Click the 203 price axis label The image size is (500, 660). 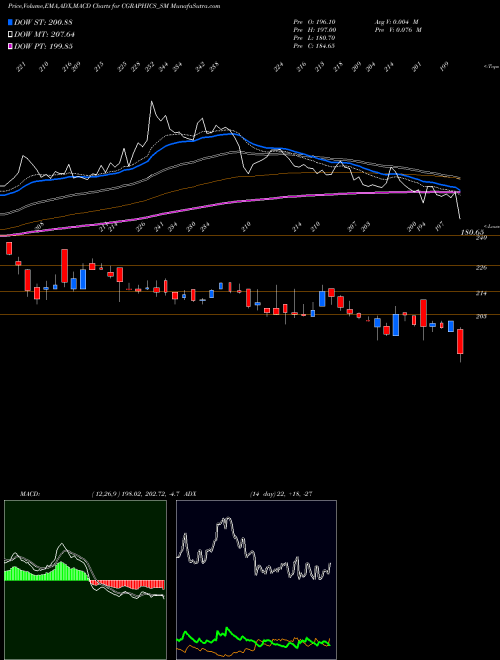click(481, 316)
